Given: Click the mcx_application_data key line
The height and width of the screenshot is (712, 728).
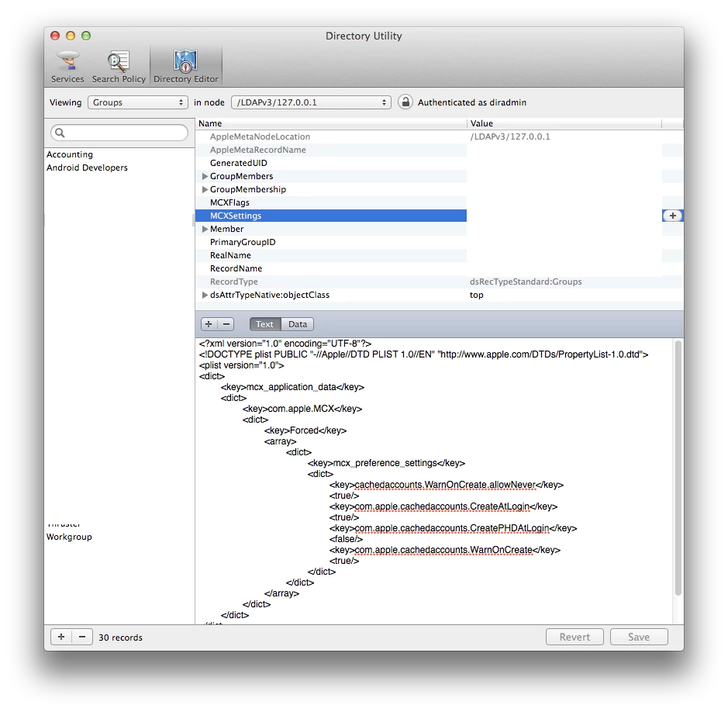Looking at the screenshot, I should tap(292, 387).
